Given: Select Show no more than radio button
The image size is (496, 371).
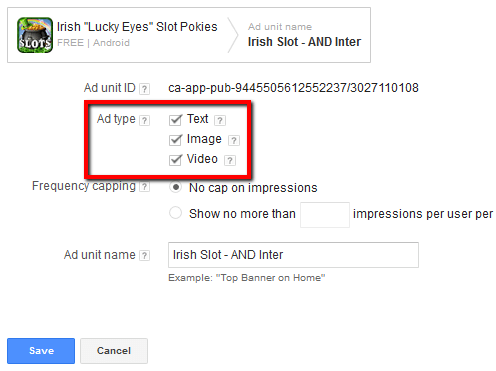Looking at the screenshot, I should click(x=175, y=213).
